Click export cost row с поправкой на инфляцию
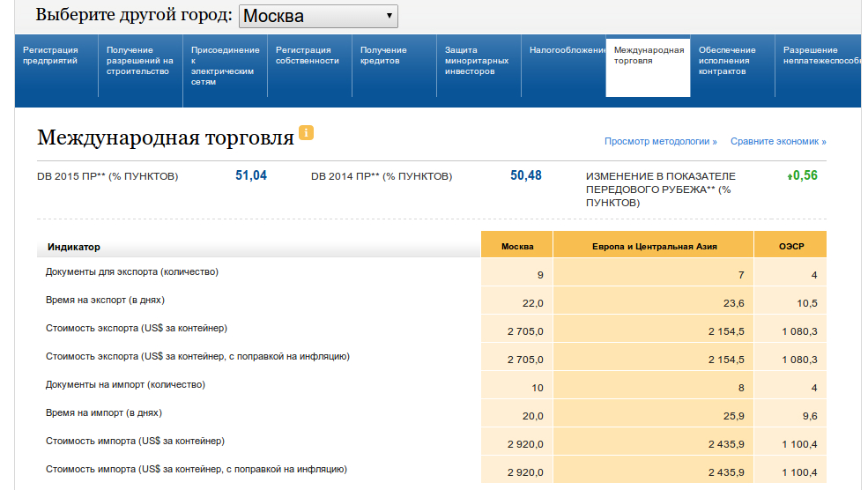 (x=432, y=357)
